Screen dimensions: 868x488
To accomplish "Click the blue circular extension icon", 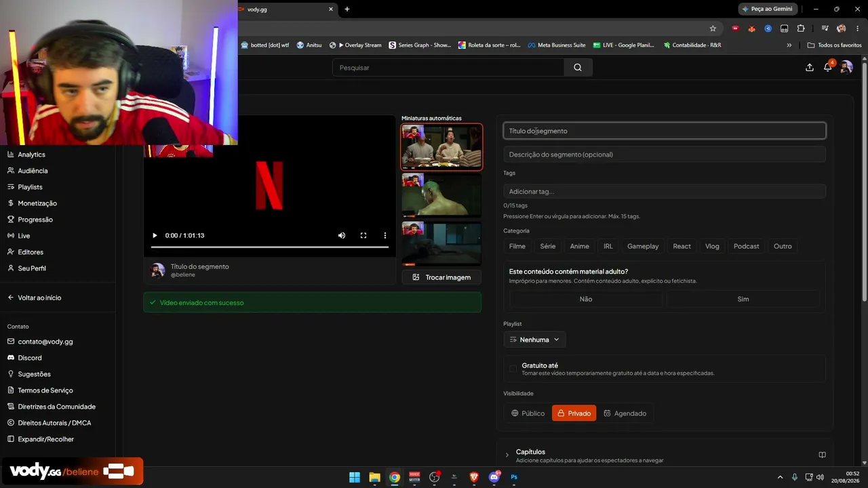I will pos(768,28).
